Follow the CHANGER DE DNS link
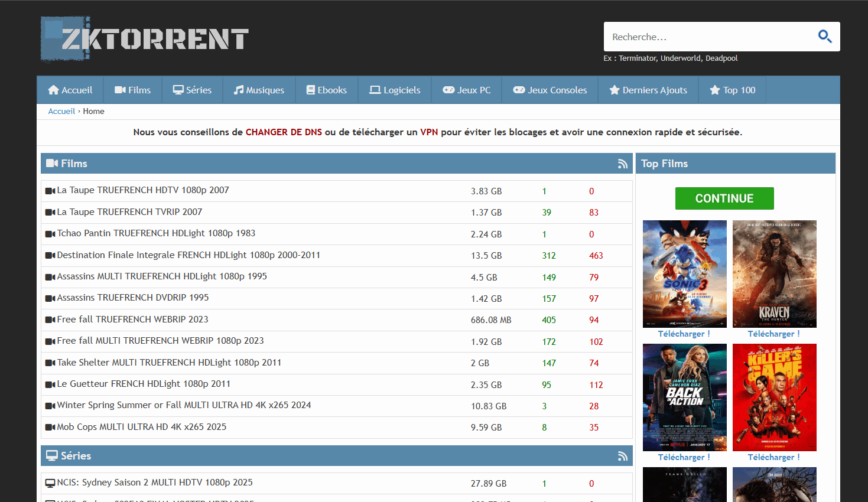This screenshot has height=502, width=868. click(284, 132)
